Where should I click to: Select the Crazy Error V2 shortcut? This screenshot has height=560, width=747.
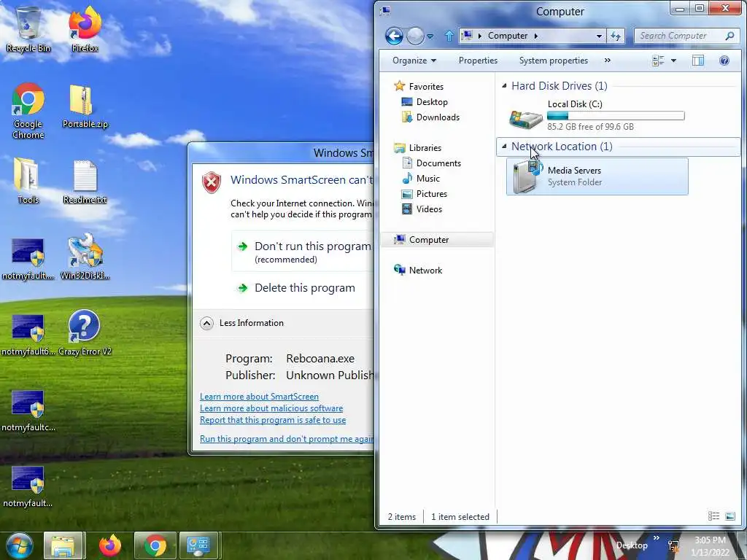pyautogui.click(x=85, y=332)
